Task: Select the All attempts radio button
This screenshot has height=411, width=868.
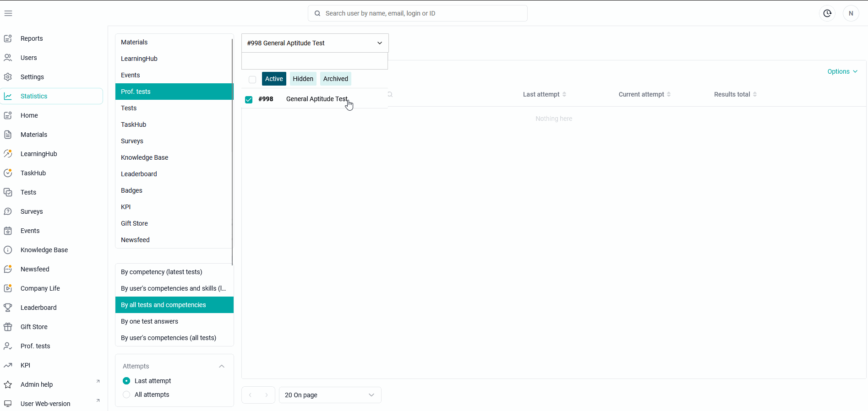Action: tap(126, 395)
